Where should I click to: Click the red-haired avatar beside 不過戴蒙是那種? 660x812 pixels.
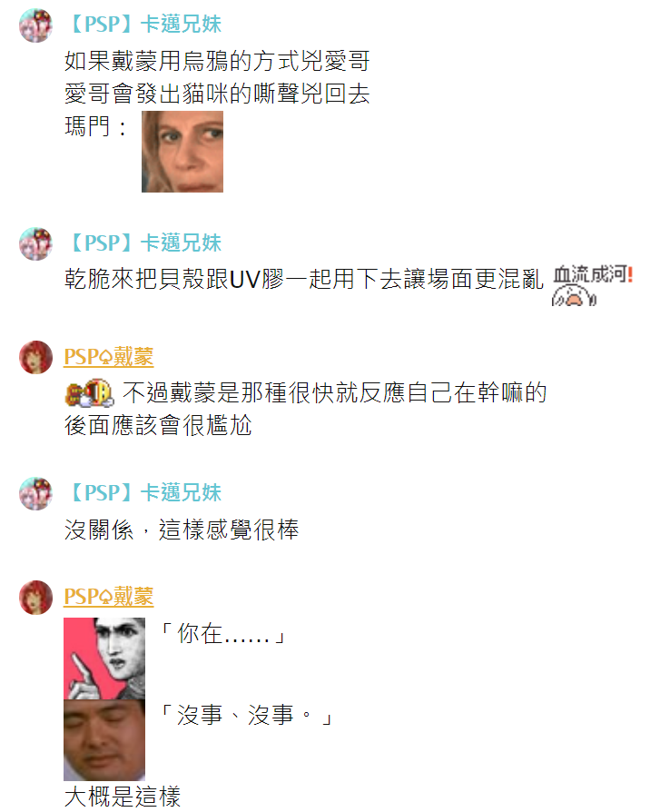click(x=35, y=357)
